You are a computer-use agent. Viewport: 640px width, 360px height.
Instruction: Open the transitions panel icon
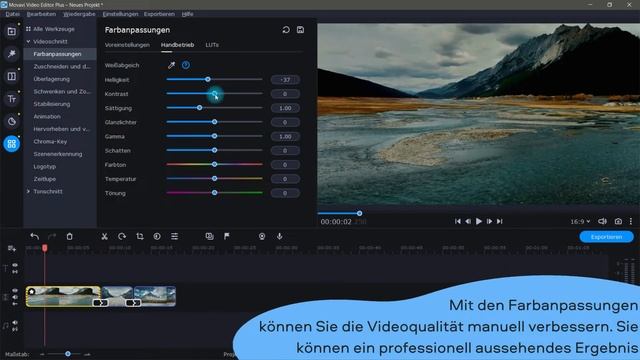pos(11,76)
